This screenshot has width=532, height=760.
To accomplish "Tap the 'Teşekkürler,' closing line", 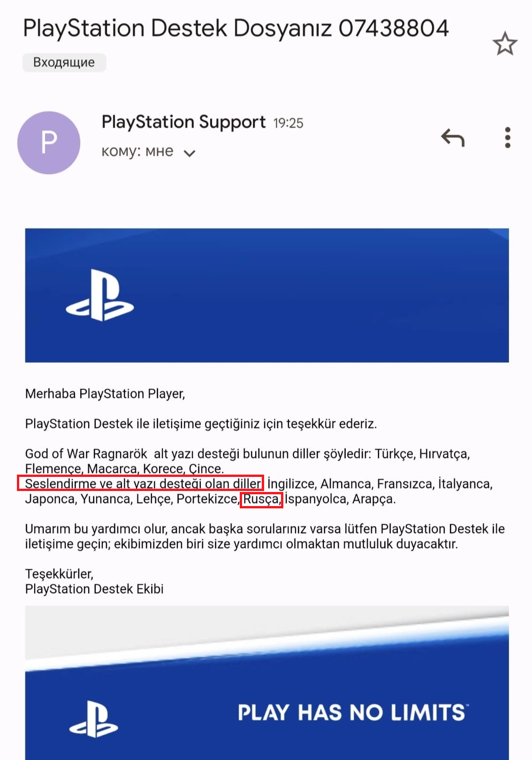I will [x=59, y=574].
